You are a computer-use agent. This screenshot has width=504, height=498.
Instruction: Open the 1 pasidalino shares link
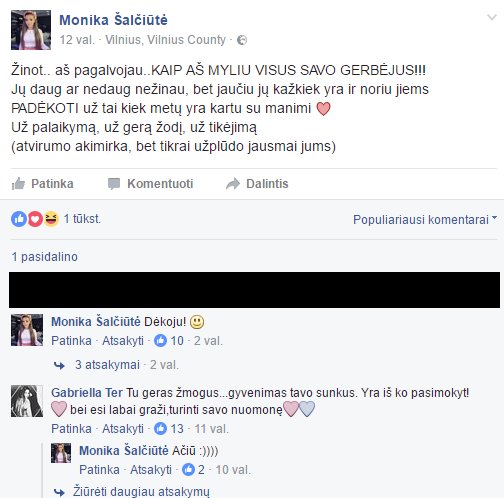[x=44, y=257]
